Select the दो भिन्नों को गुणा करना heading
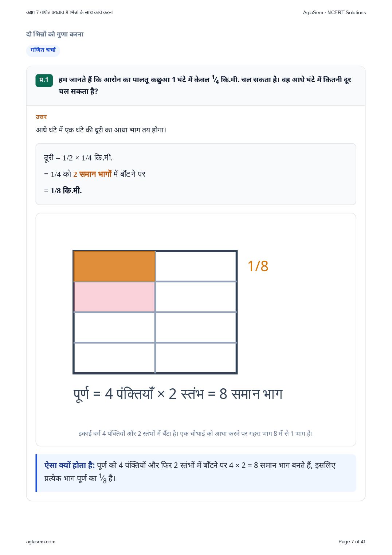Viewport: 392px width, 555px height. point(55,34)
